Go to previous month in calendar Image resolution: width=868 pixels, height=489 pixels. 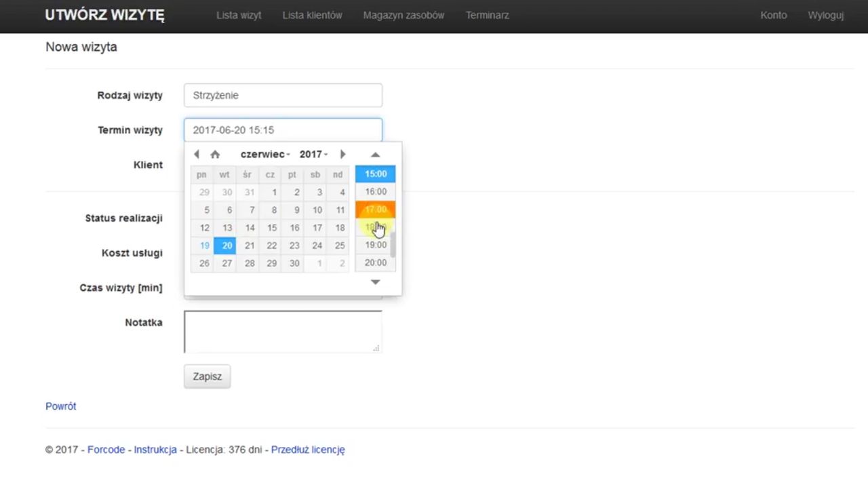pos(197,155)
